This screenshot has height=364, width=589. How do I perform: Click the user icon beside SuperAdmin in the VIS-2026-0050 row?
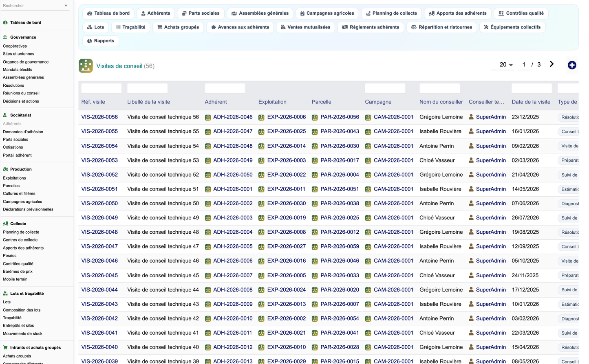(471, 203)
